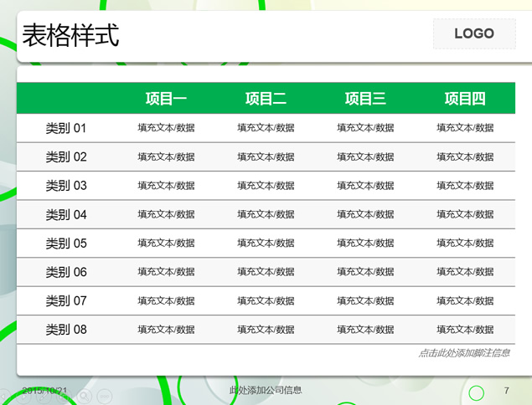
Task: Click the date 2015/10/21 in footer
Action: pyautogui.click(x=44, y=391)
